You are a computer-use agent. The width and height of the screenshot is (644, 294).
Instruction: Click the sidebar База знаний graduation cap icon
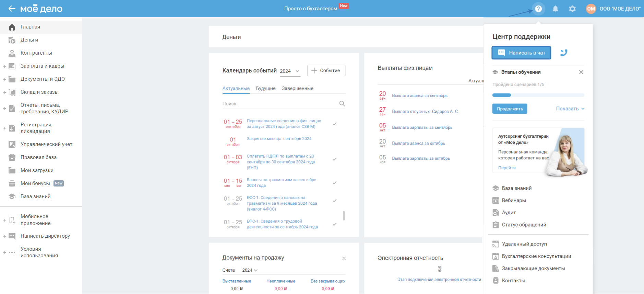point(12,196)
